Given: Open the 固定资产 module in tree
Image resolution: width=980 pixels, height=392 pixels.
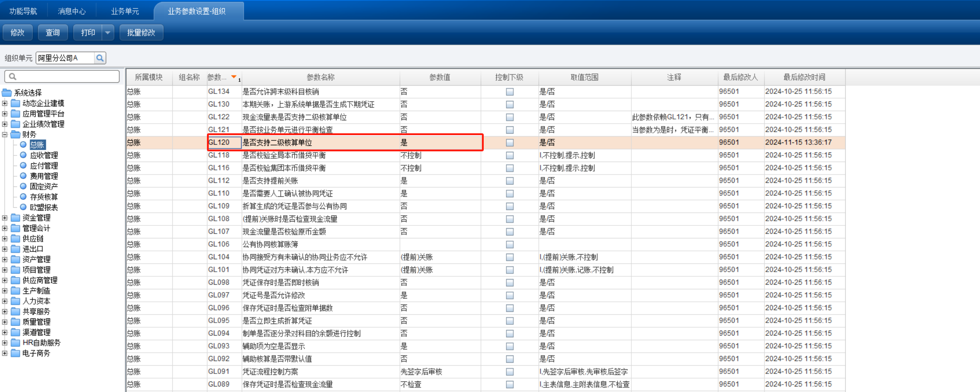Looking at the screenshot, I should pyautogui.click(x=44, y=187).
